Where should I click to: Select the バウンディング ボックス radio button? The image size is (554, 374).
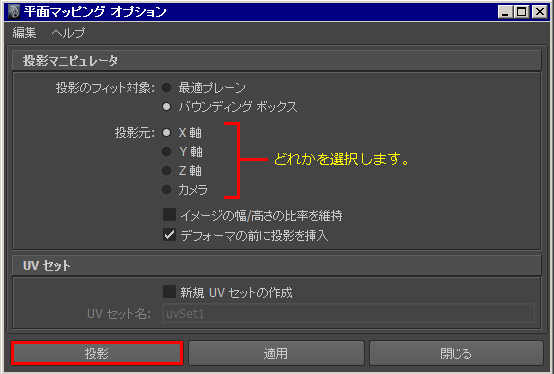(x=166, y=107)
